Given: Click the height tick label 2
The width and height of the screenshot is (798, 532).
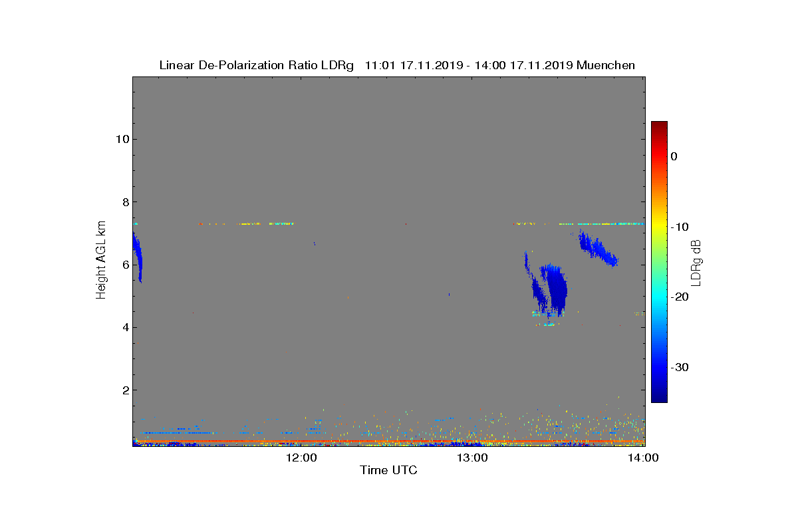Looking at the screenshot, I should coord(124,390).
